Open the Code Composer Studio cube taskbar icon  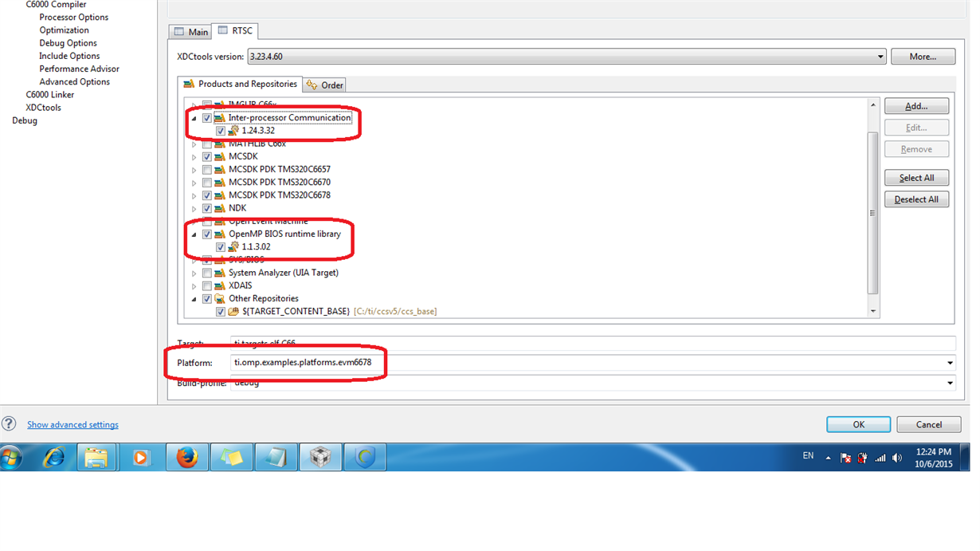click(320, 458)
